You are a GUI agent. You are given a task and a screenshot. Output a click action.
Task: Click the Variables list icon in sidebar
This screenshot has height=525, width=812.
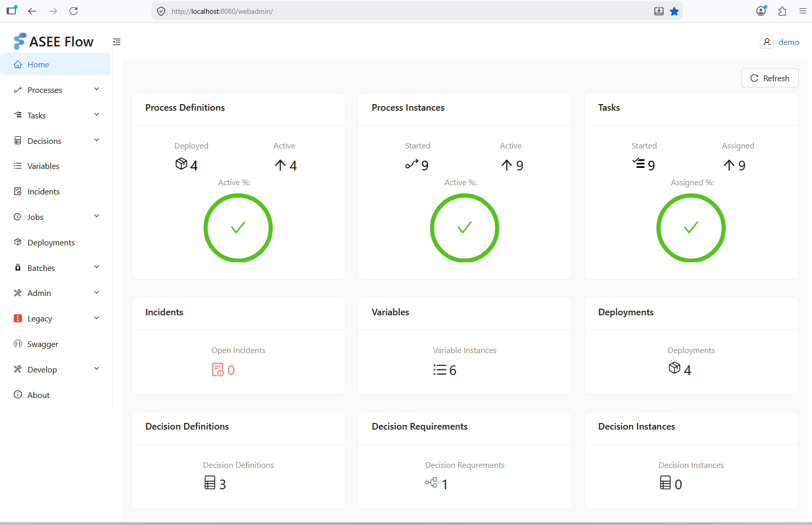[x=18, y=166]
